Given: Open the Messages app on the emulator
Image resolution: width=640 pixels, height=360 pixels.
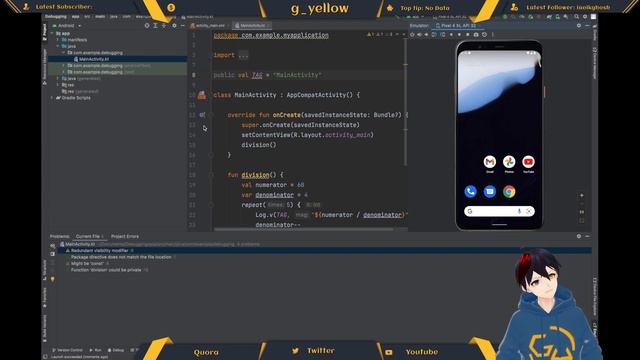Looking at the screenshot, I should 489,191.
